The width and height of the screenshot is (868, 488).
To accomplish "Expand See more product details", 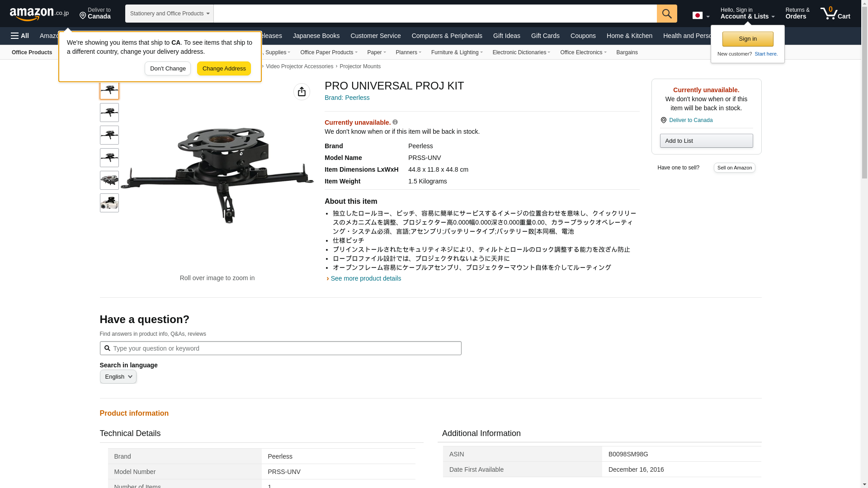I will point(365,278).
